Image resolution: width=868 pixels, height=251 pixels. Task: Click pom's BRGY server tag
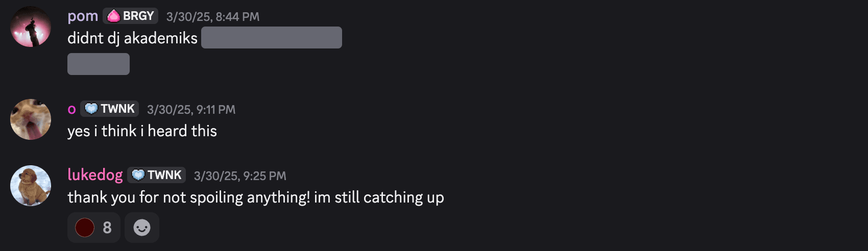click(x=131, y=16)
